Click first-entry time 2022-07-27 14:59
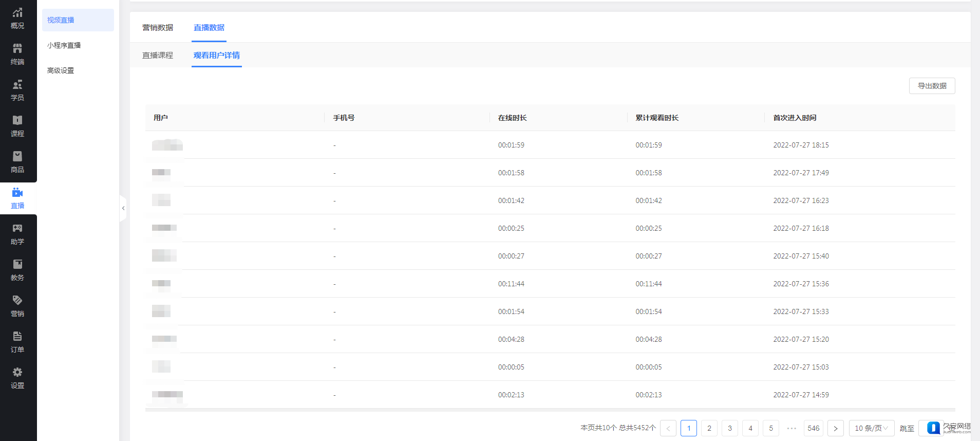Viewport: 980px width, 441px height. [x=801, y=395]
